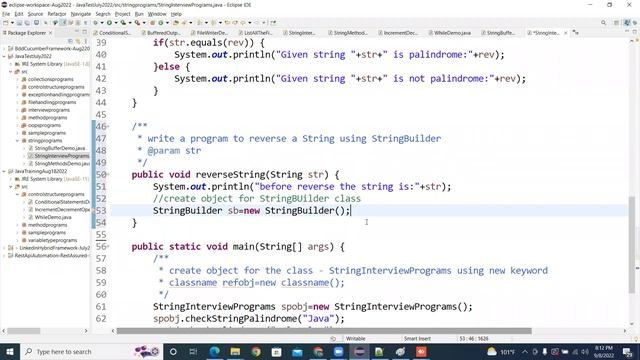Select StringMethodsDemo.java in Package Explorer
This screenshot has height=360, width=640.
[x=62, y=163]
